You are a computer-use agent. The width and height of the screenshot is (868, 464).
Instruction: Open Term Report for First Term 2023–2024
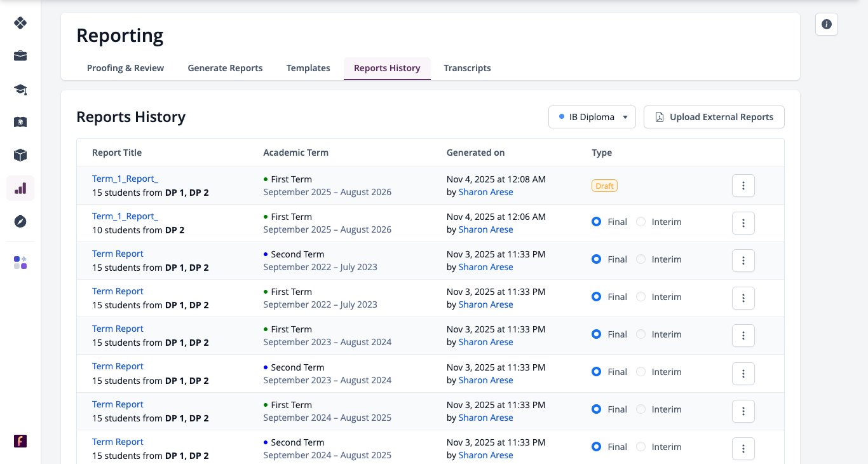click(x=118, y=329)
